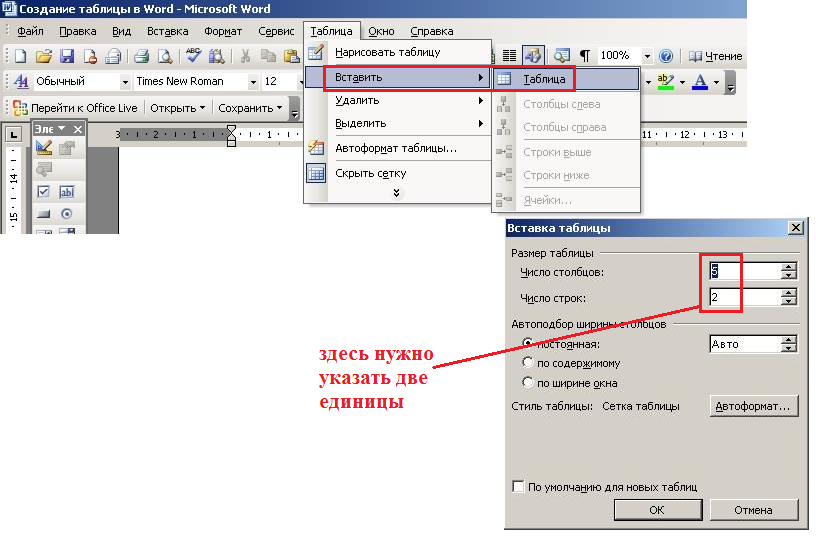This screenshot has width=816, height=536.
Task: Click the Cut scissors icon
Action: point(245,56)
